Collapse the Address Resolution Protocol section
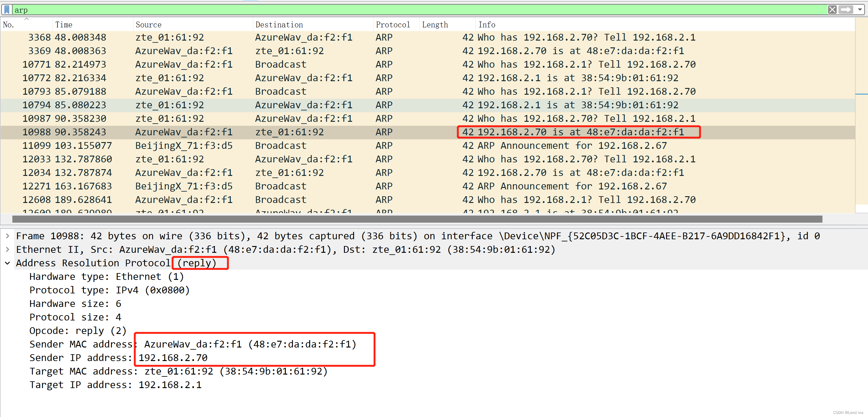 7,263
